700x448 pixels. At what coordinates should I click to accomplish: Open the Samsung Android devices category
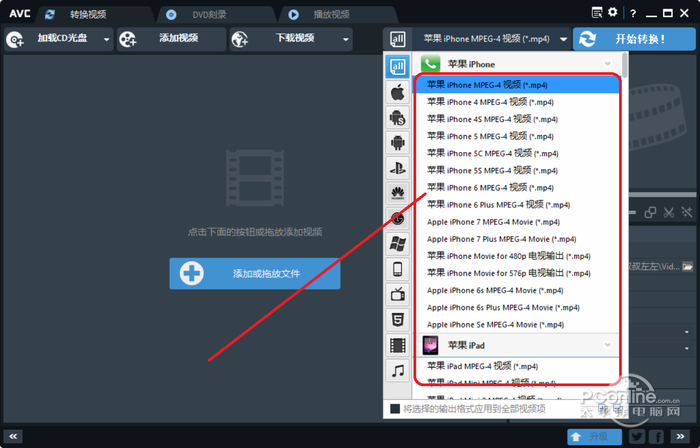pyautogui.click(x=397, y=118)
